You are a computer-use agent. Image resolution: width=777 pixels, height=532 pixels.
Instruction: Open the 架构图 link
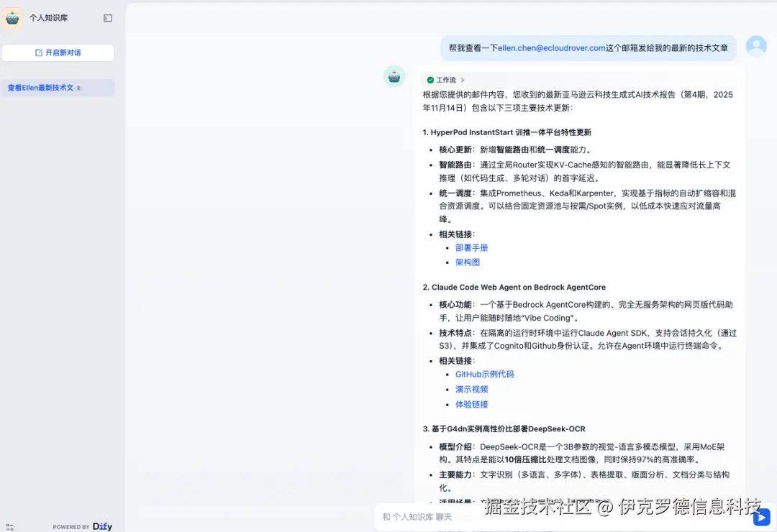click(468, 262)
